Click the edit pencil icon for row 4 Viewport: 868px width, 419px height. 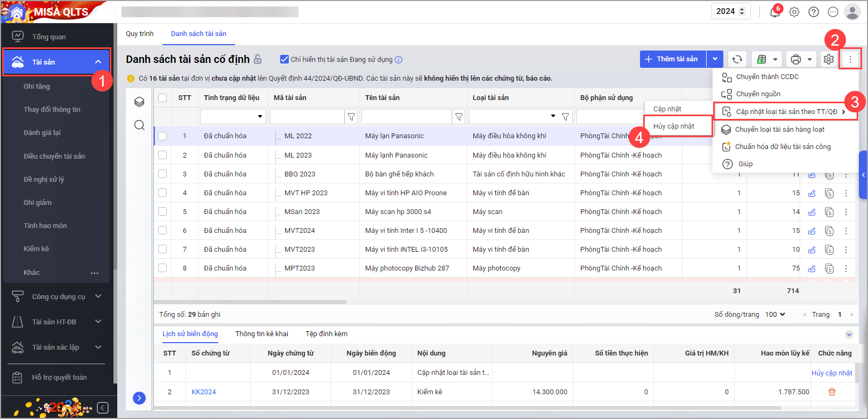click(x=812, y=193)
